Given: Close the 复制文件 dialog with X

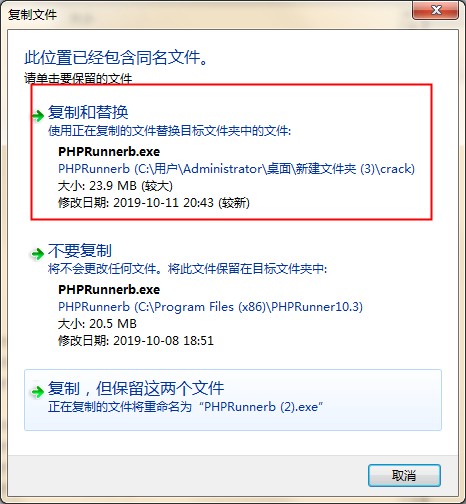Looking at the screenshot, I should [435, 10].
